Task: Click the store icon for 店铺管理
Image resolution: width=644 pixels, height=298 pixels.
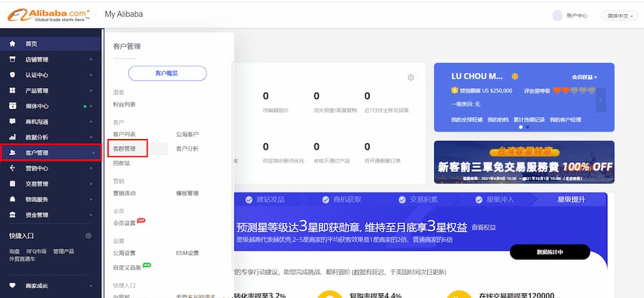Action: click(12, 59)
